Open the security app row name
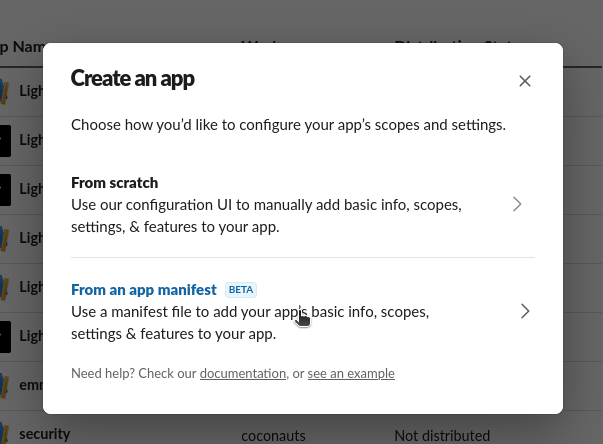This screenshot has height=444, width=603. 45,434
